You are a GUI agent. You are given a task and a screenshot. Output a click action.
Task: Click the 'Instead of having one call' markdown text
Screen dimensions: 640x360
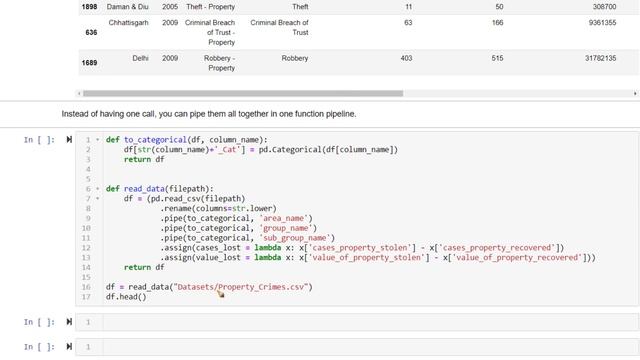(x=209, y=114)
